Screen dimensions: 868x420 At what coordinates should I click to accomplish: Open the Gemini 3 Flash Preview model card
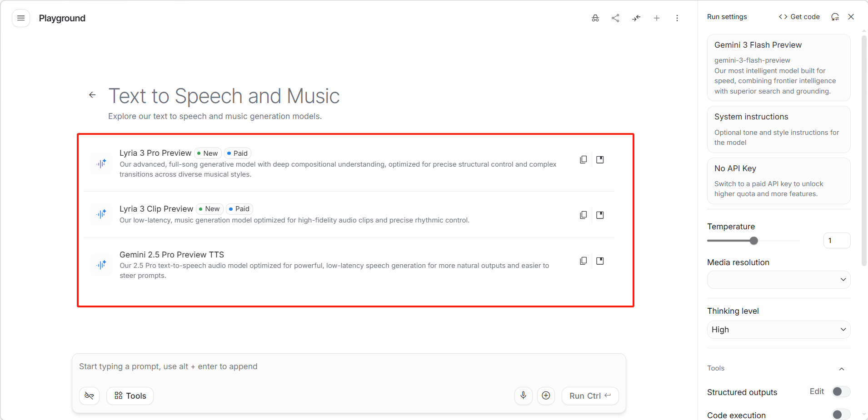(x=778, y=68)
